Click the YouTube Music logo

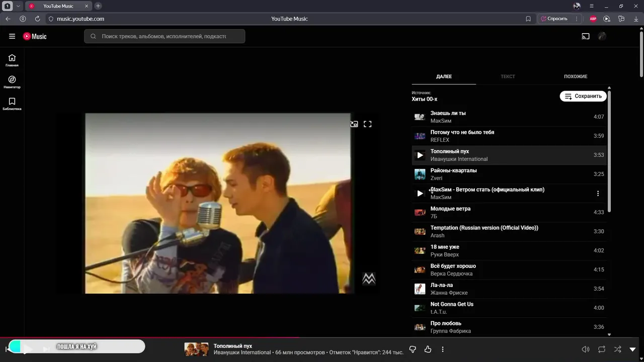point(35,36)
